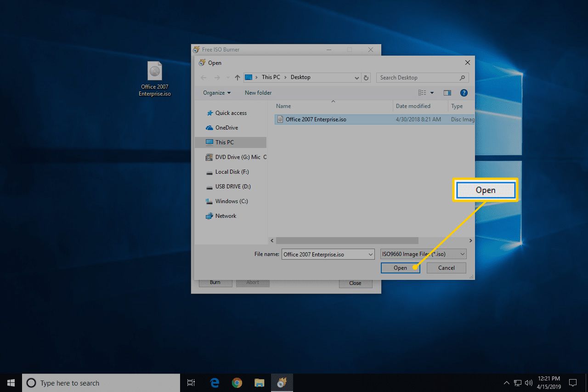This screenshot has height=392, width=588.
Task: Refresh the Desktop folder view
Action: pos(366,78)
